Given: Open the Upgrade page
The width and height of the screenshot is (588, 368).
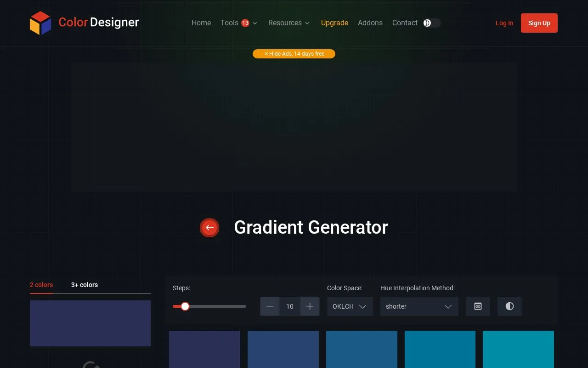Looking at the screenshot, I should [x=334, y=23].
